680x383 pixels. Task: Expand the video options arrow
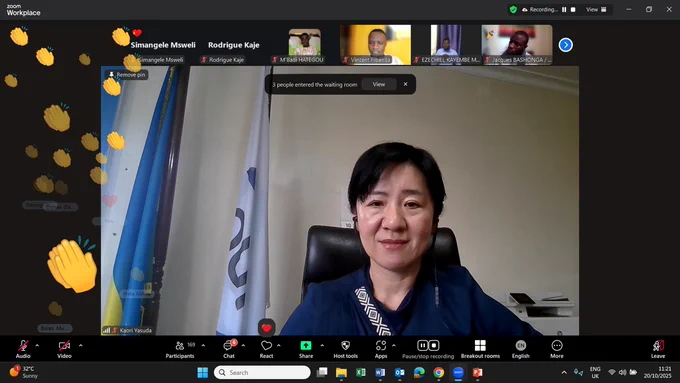click(x=81, y=346)
